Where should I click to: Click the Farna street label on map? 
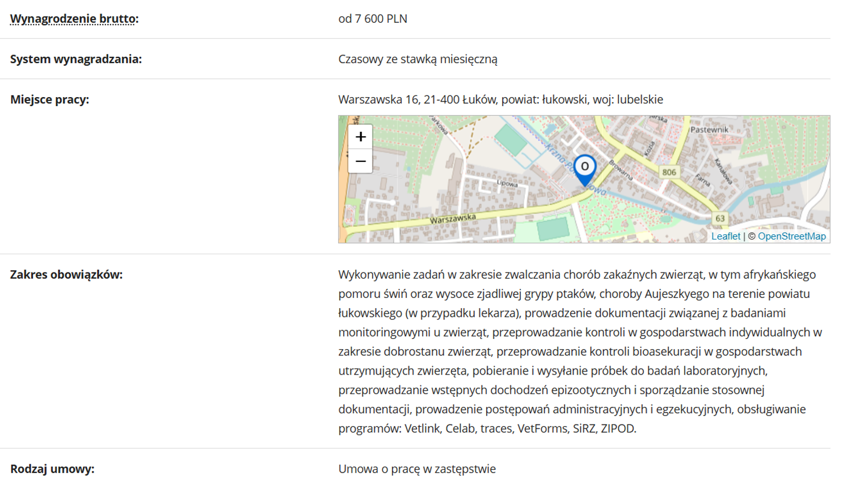click(702, 180)
